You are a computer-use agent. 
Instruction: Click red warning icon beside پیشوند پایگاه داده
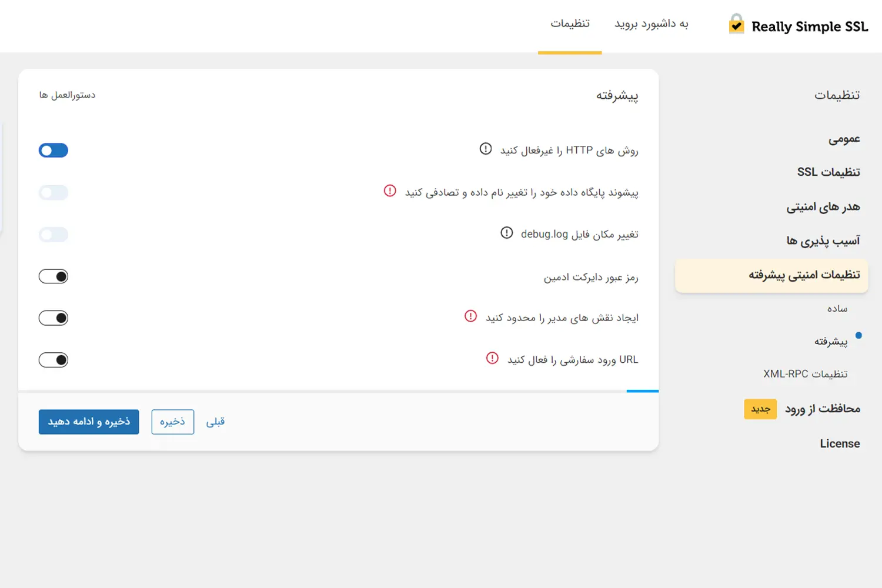390,191
